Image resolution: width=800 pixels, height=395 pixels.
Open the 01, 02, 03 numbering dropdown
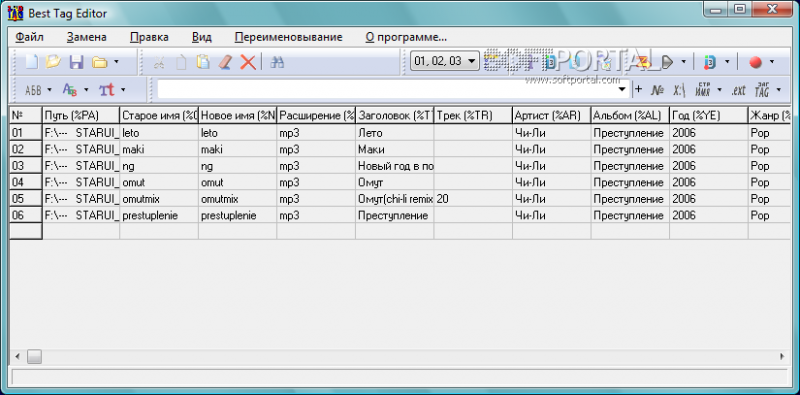point(444,62)
